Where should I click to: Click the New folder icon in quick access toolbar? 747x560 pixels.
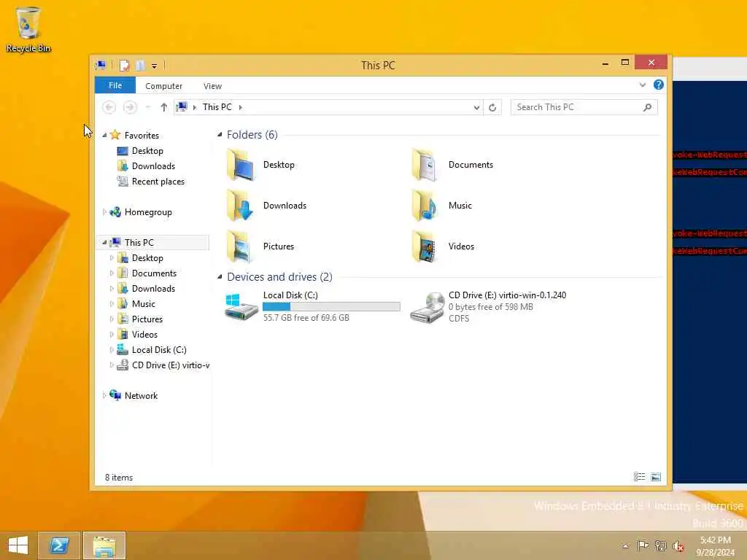[x=140, y=65]
